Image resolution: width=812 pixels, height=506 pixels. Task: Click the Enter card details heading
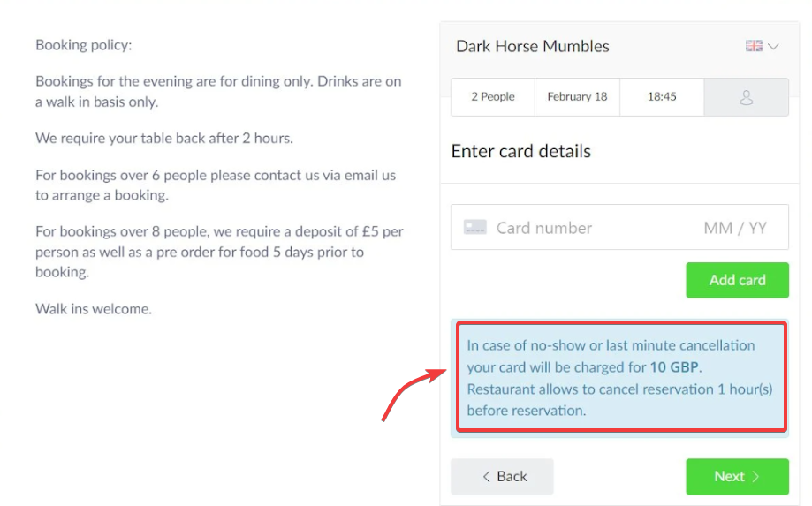coord(520,151)
